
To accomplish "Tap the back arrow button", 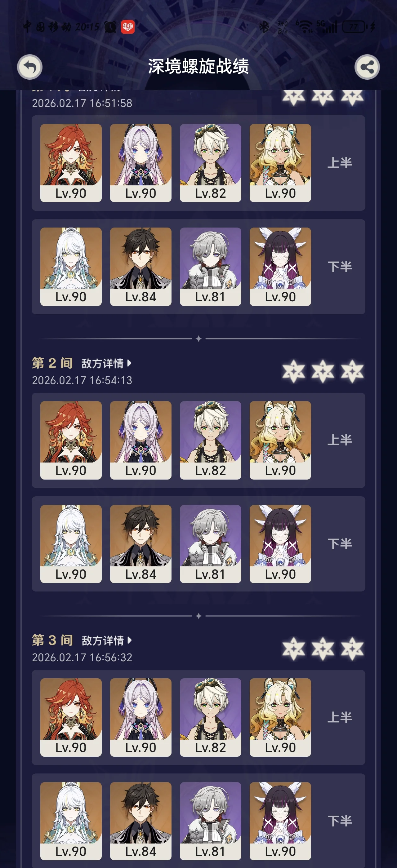I will pos(30,67).
